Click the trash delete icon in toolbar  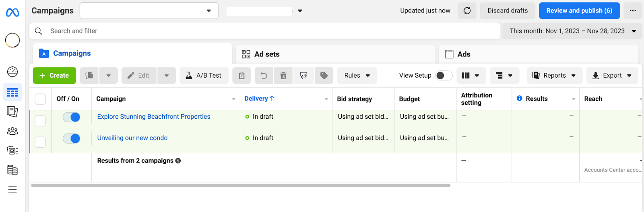point(283,76)
